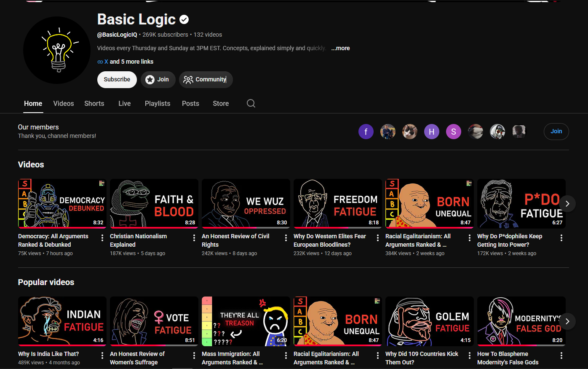
Task: Click the cat photo member avatar
Action: (410, 132)
